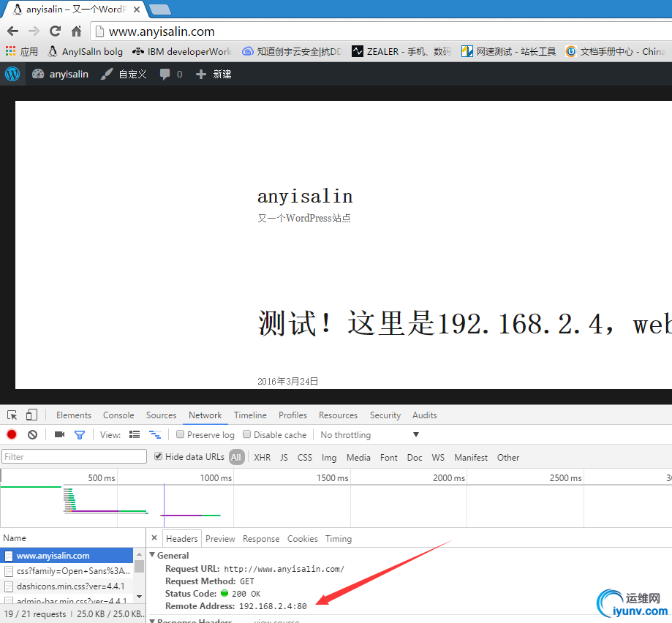This screenshot has height=623, width=672.
Task: Filter requests by Other
Action: 508,458
